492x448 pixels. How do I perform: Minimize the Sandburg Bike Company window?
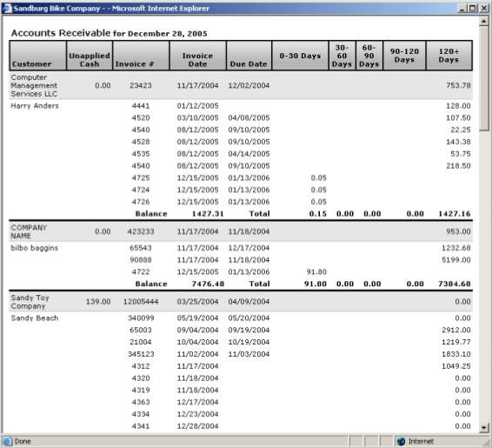pyautogui.click(x=462, y=8)
